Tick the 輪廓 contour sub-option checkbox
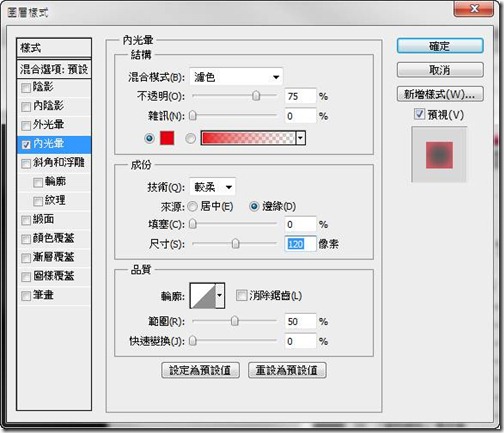Screen dimensions: 504x433 click(38, 183)
